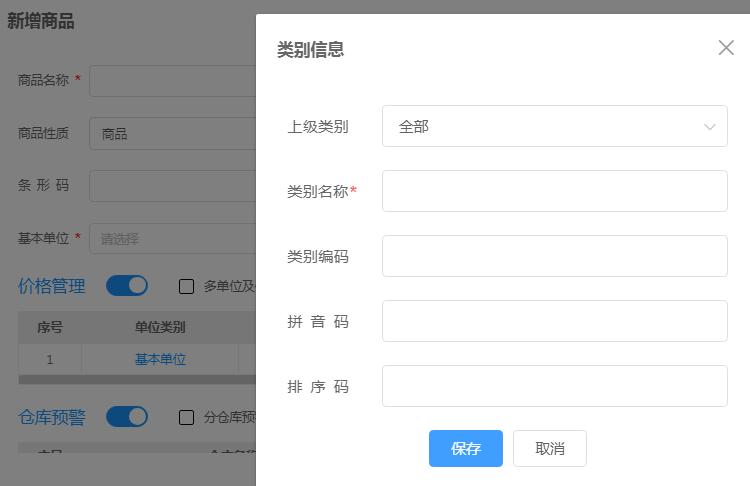Check the 多单位及 checkbox
Viewport: 750px width, 486px height.
click(186, 286)
